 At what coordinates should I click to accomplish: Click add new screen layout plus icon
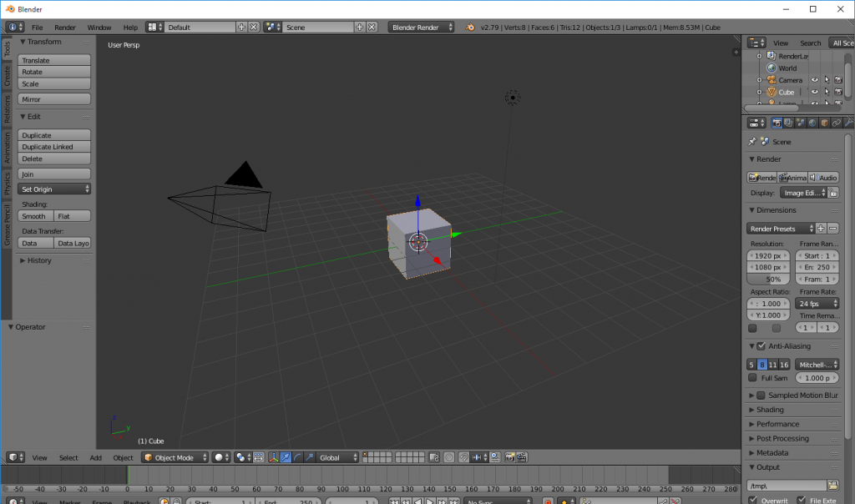tap(241, 28)
